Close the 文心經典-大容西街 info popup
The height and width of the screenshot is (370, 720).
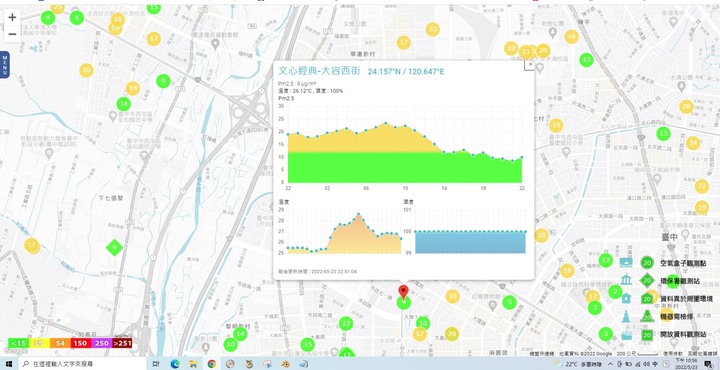coord(530,65)
